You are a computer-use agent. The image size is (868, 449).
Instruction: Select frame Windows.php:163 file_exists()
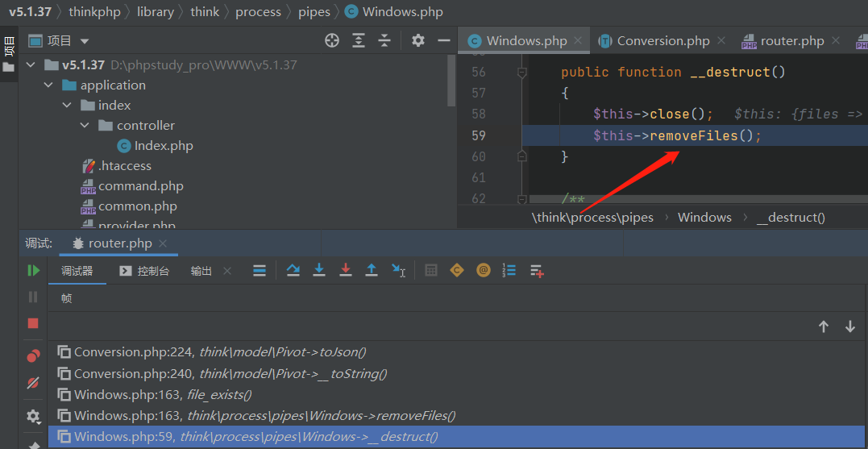tap(458, 395)
